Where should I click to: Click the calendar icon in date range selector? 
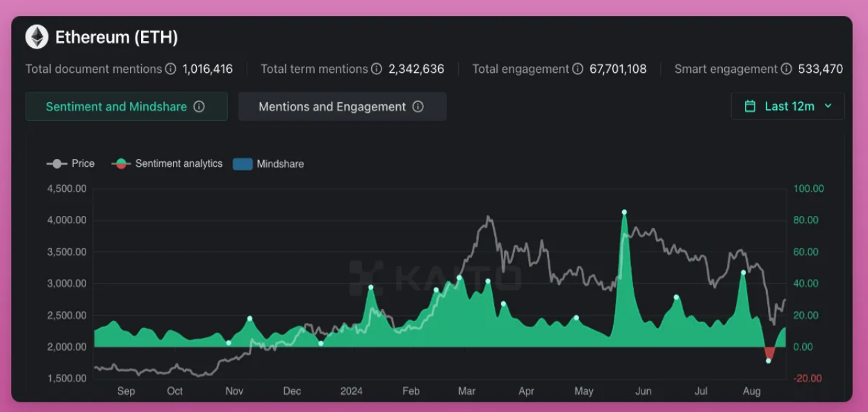750,106
